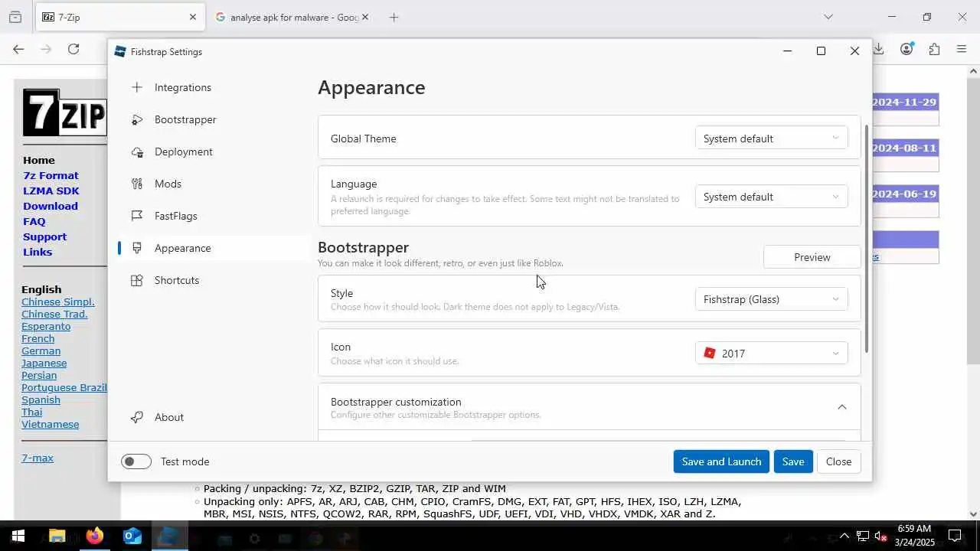980x551 pixels.
Task: Open a new Firefox tab
Action: (x=394, y=17)
